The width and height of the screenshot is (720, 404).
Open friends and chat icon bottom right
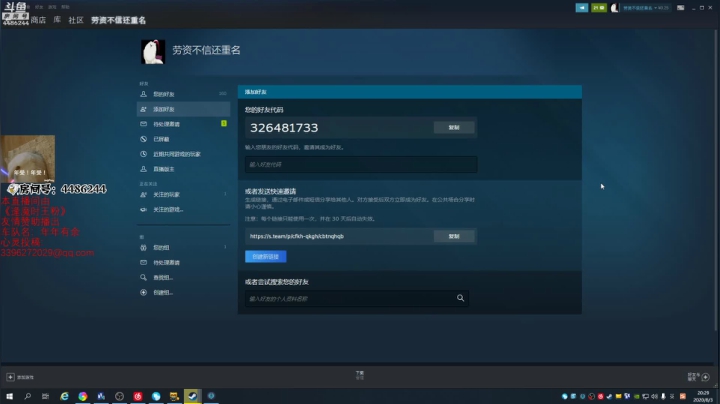[x=705, y=377]
